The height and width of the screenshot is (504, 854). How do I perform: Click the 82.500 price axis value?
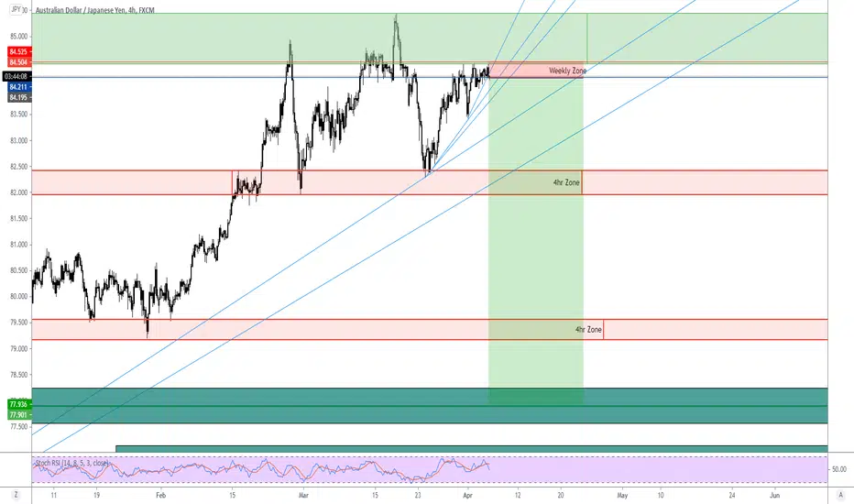[18, 167]
